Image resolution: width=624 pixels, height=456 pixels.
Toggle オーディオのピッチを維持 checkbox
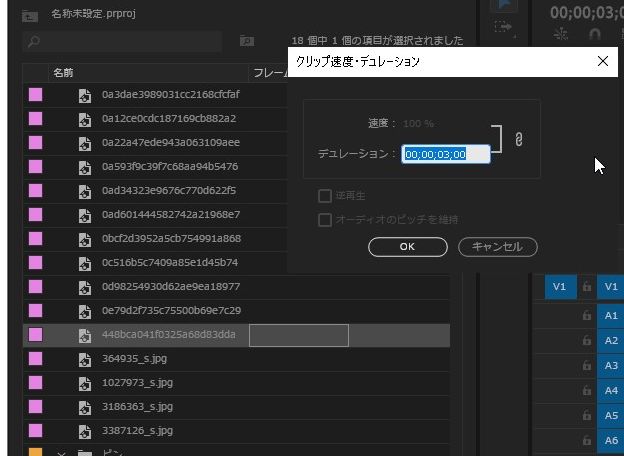[324, 219]
